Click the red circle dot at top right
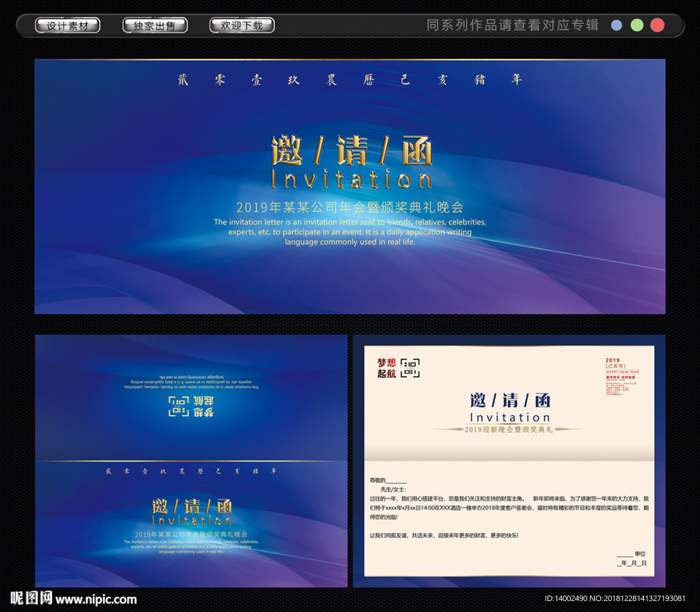Screen dimensions: 700x612 pyautogui.click(x=657, y=25)
